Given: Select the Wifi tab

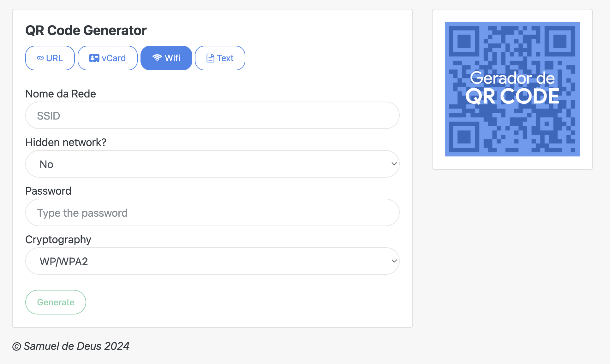Looking at the screenshot, I should click(166, 58).
